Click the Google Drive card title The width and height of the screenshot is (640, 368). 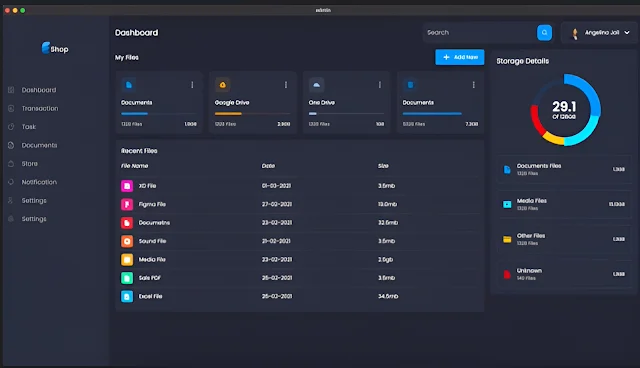tap(232, 102)
